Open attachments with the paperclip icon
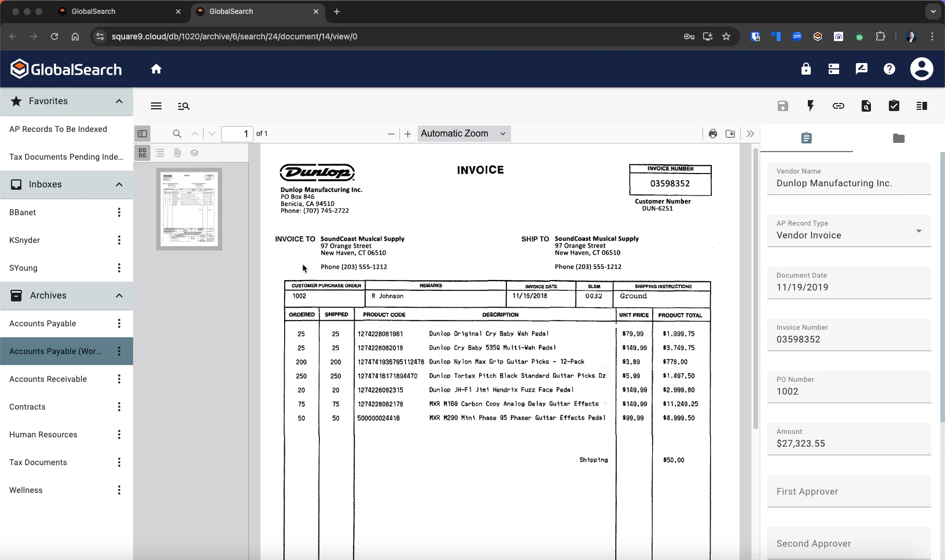Viewport: 945px width, 560px height. click(x=177, y=153)
